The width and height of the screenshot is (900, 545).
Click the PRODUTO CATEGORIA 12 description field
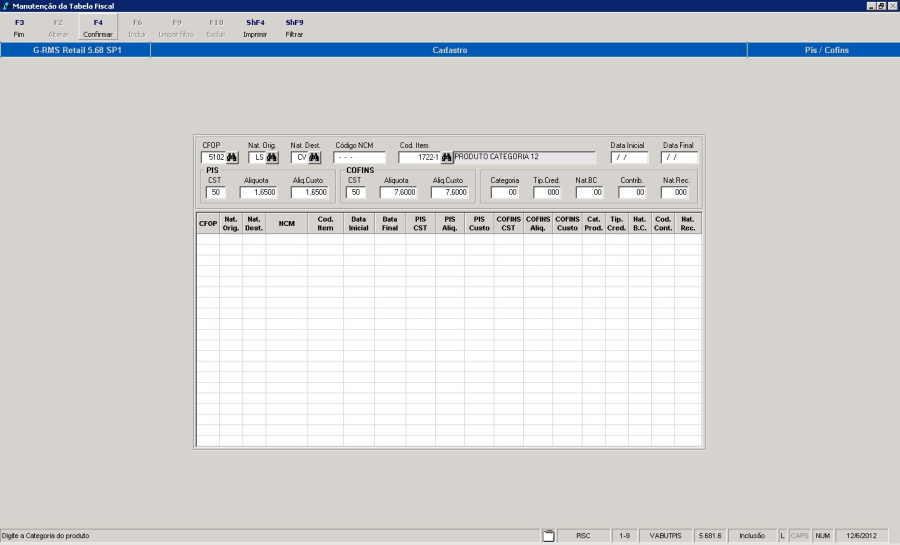(525, 157)
